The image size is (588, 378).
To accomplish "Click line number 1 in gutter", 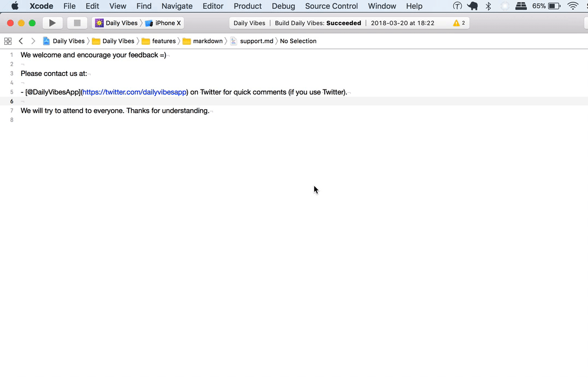I will point(11,55).
